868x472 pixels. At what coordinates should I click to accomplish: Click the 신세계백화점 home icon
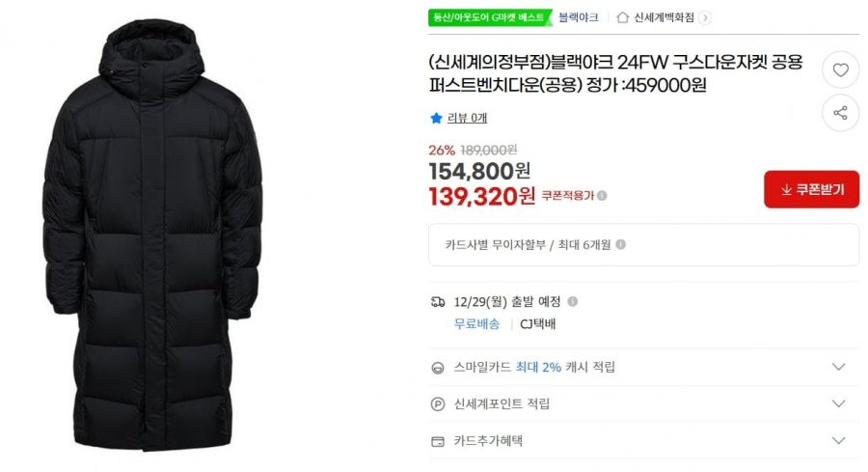click(622, 17)
